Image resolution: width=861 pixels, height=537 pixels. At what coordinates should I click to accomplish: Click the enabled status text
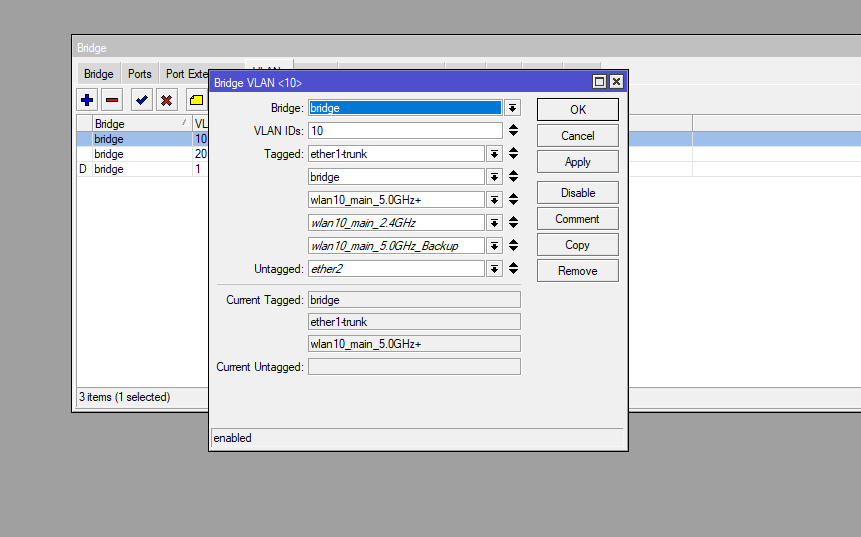pyautogui.click(x=232, y=438)
